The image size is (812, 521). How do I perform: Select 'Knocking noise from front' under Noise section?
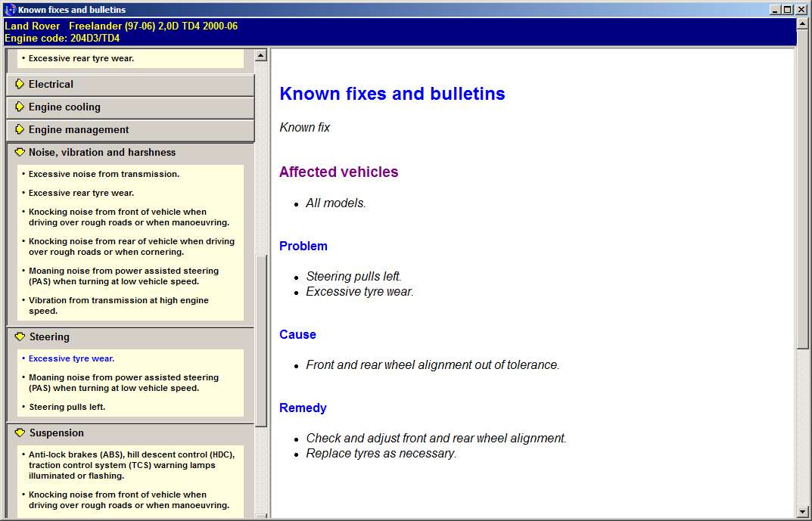tap(129, 217)
